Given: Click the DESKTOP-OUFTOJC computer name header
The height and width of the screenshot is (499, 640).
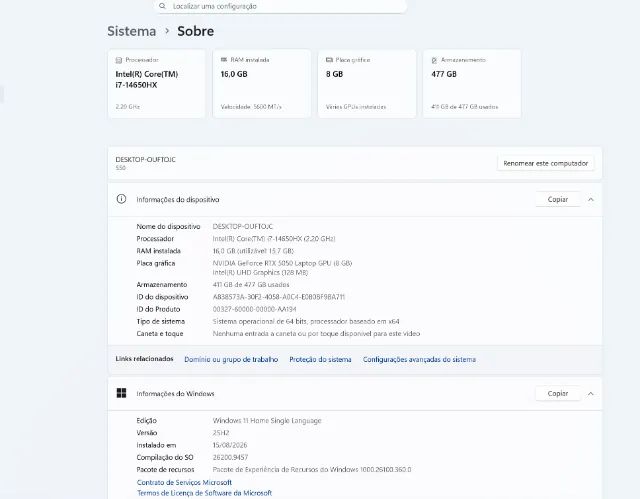Looking at the screenshot, I should 145,160.
